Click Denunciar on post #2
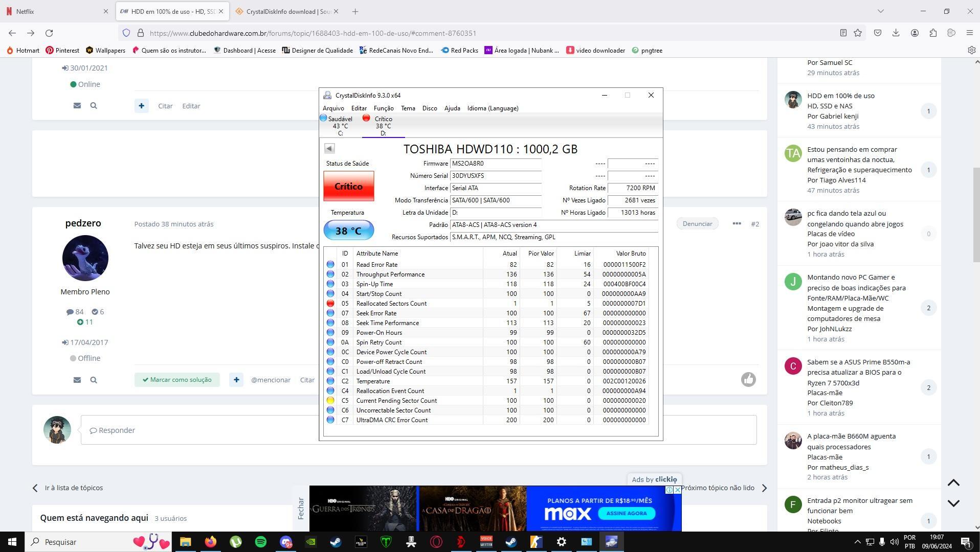The height and width of the screenshot is (552, 980). pos(697,223)
